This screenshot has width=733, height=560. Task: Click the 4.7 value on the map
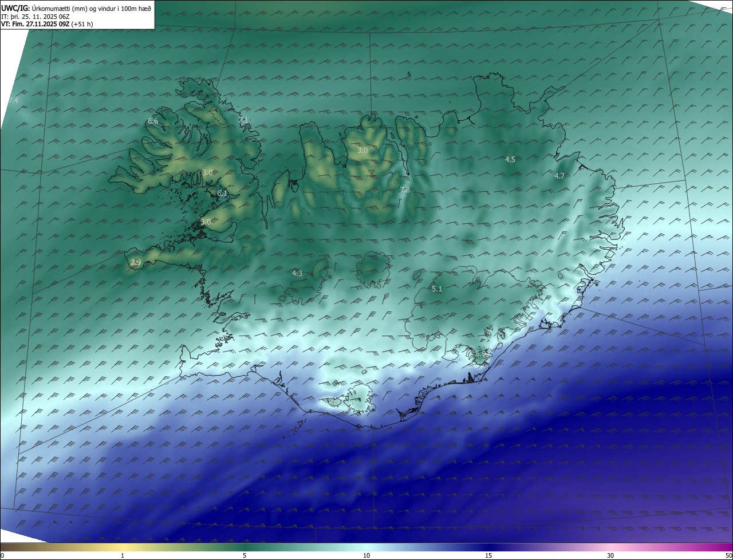coord(559,176)
